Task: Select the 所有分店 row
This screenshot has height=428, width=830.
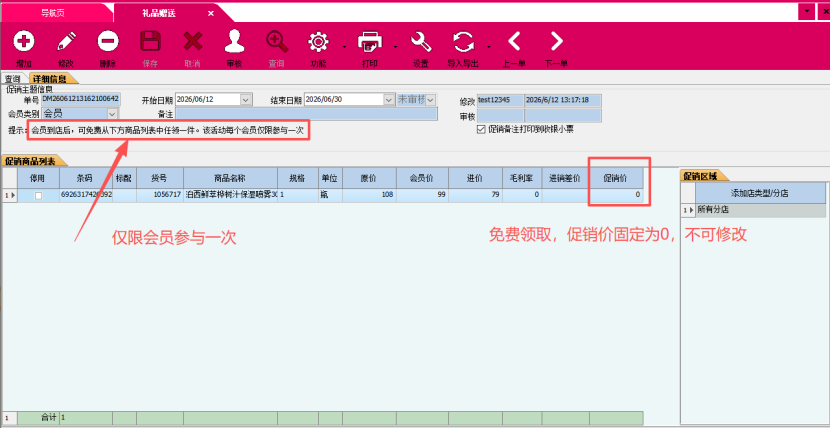Action: (x=760, y=210)
